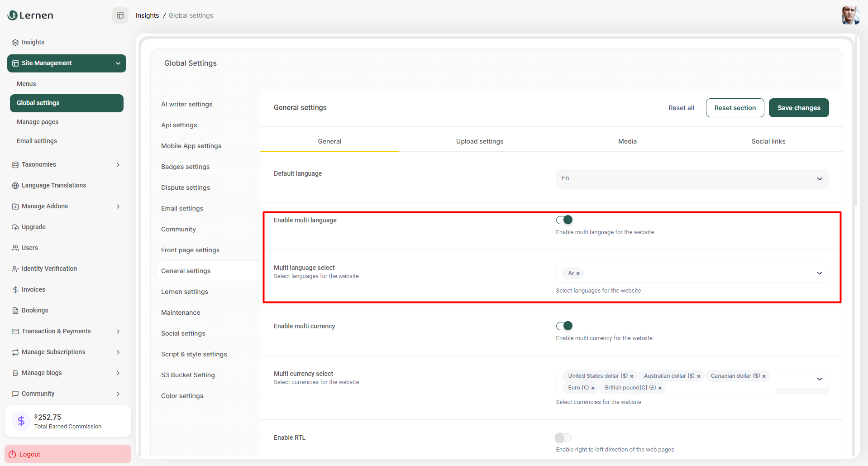Open Language Translations via its globe icon

(15, 186)
